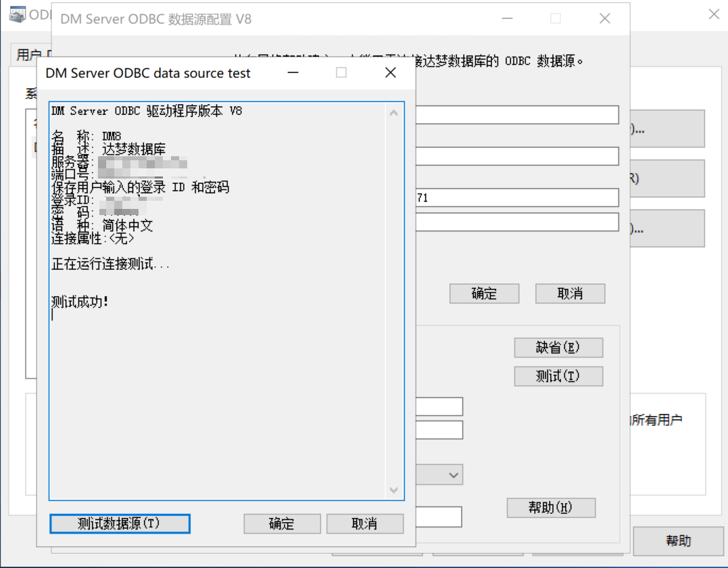The width and height of the screenshot is (728, 568).
Task: Maximize the data source test dialog
Action: pos(341,72)
